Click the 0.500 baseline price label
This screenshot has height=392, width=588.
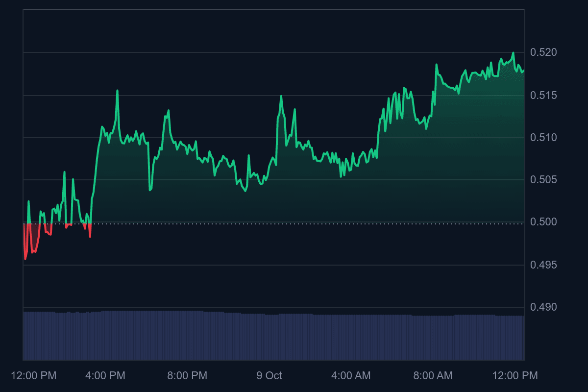(543, 222)
